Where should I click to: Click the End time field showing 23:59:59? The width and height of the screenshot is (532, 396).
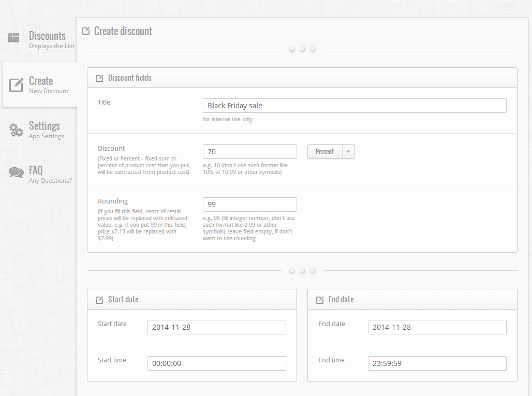(437, 363)
